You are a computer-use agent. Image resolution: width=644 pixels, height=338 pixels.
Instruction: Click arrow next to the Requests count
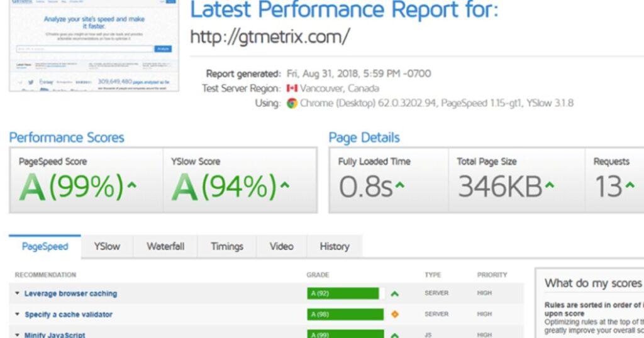pyautogui.click(x=629, y=185)
